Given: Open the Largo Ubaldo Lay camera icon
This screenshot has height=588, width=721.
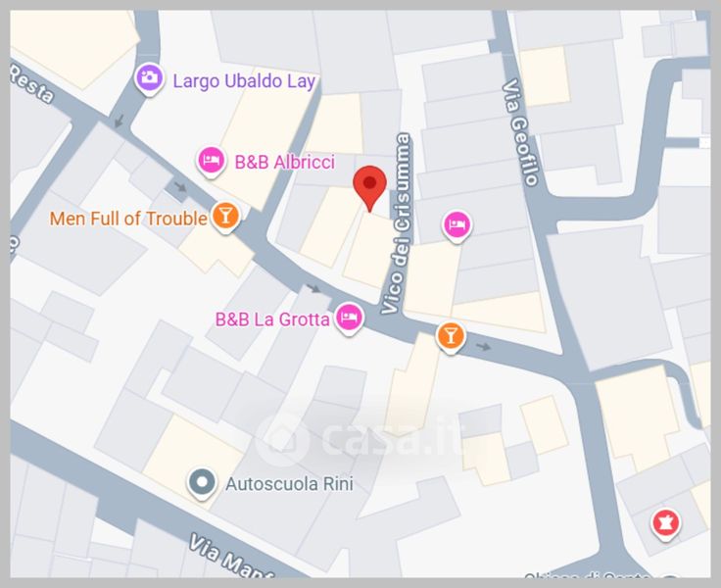Looking at the screenshot, I should (x=149, y=78).
